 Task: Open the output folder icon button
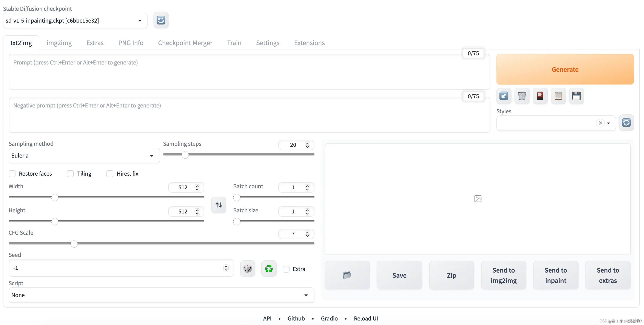point(347,275)
